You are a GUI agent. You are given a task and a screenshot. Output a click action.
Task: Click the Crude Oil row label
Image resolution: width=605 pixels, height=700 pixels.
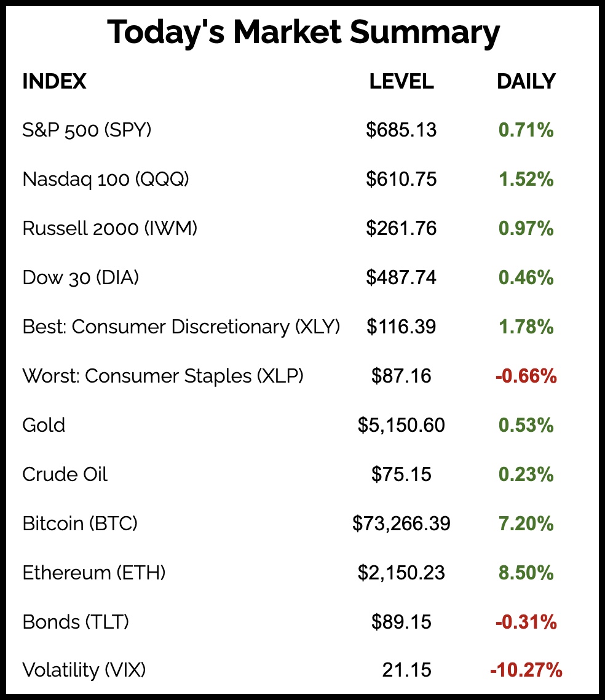point(65,474)
